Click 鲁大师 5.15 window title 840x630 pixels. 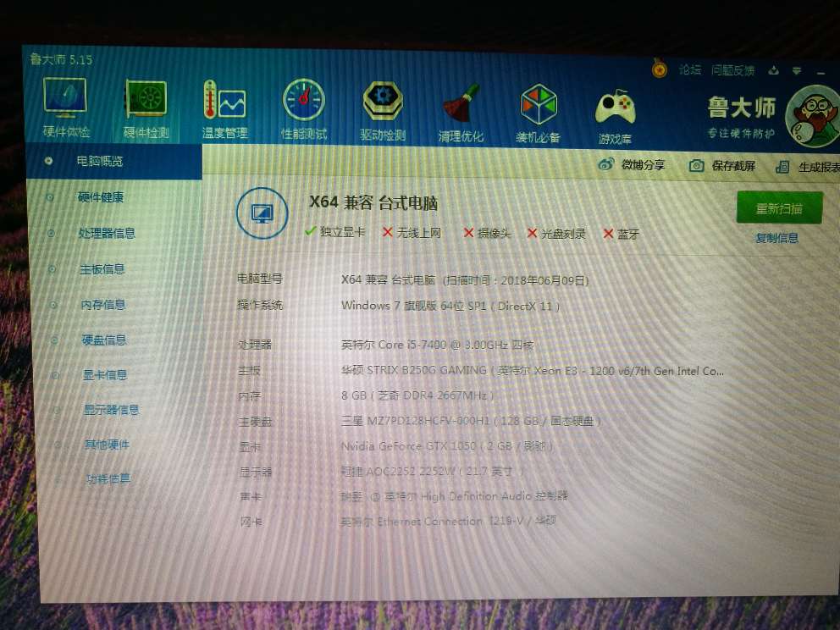pos(61,59)
